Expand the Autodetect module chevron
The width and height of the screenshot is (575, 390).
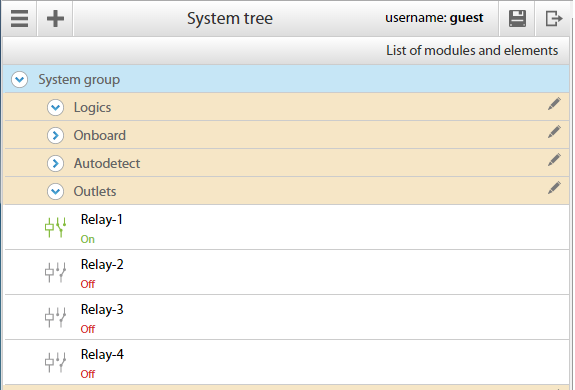[x=55, y=163]
